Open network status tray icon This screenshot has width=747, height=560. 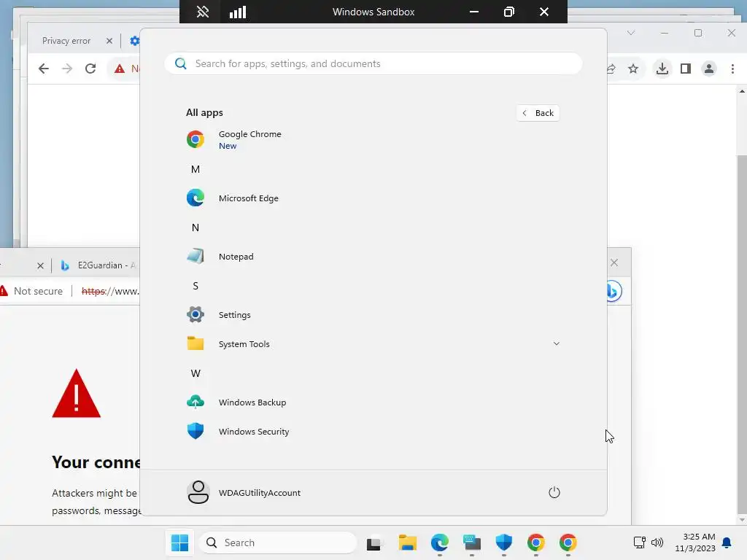tap(639, 542)
